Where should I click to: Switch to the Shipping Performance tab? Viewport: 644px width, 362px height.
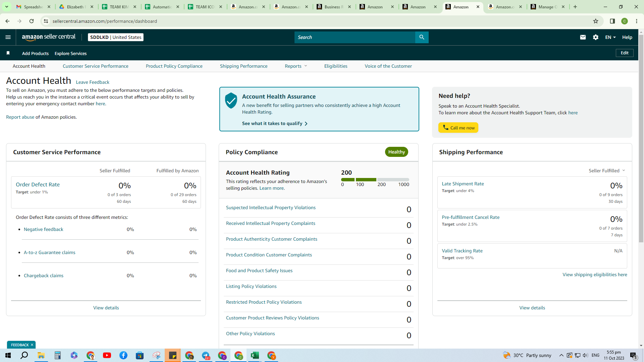(244, 66)
